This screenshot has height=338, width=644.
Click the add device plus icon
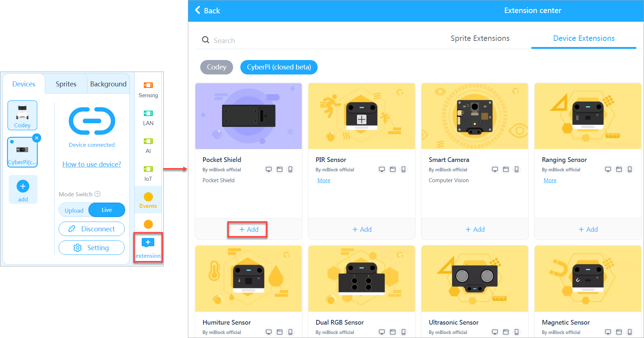pos(23,187)
